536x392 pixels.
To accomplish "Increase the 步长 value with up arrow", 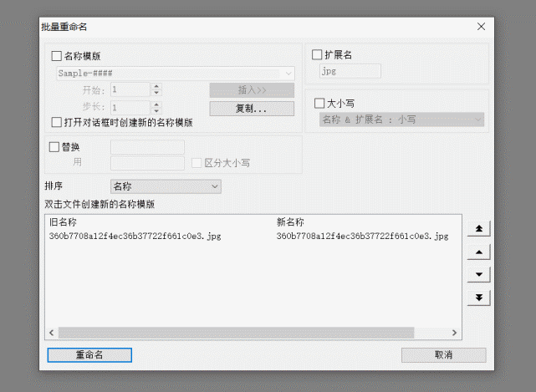I will pyautogui.click(x=156, y=104).
